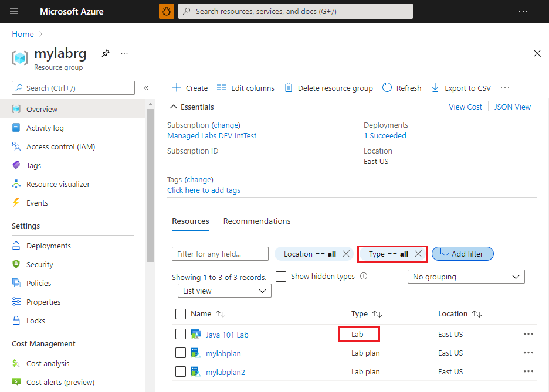Screen dimensions: 549x392
Task: Open the info icon beside hidden types
Action: coord(364,276)
